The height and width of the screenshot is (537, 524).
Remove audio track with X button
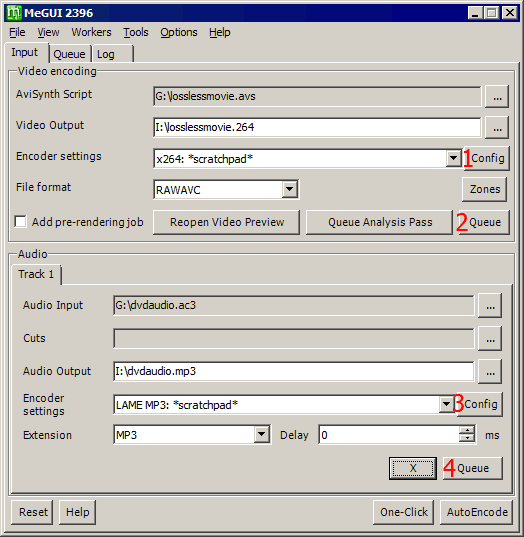pyautogui.click(x=413, y=468)
